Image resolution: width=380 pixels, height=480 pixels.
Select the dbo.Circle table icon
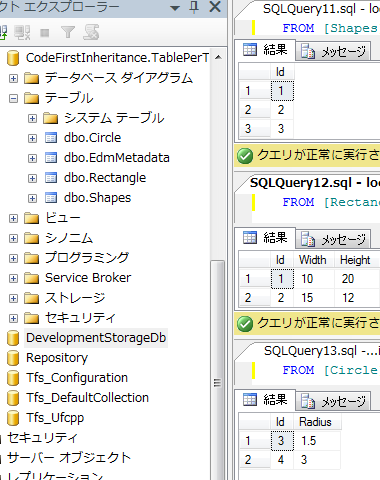(51, 138)
